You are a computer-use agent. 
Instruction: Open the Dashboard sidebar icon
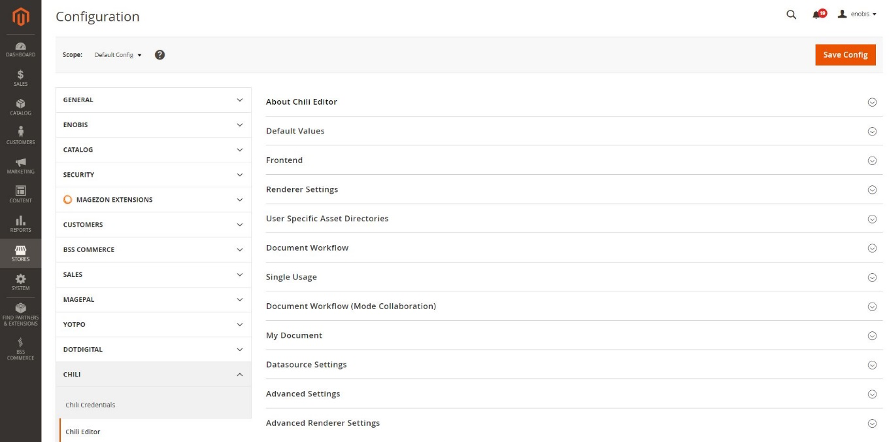coord(21,50)
